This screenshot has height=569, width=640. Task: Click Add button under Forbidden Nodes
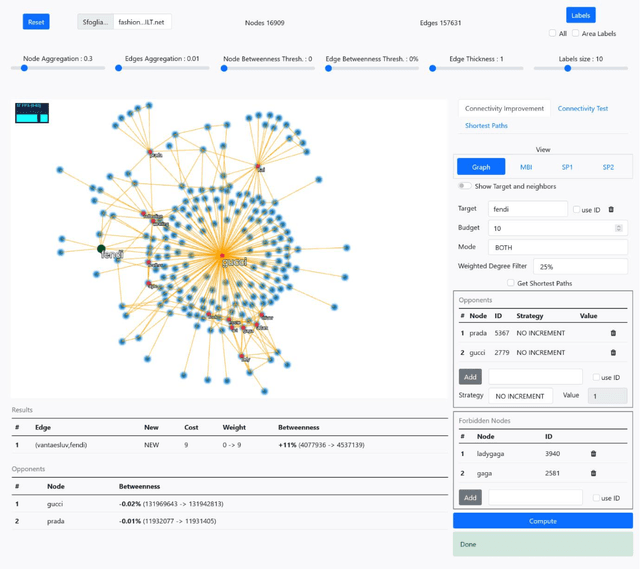(x=470, y=498)
